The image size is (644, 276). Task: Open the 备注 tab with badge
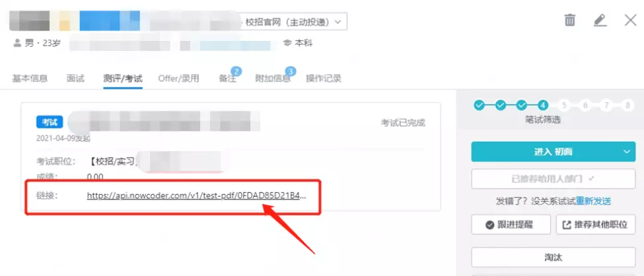coord(227,79)
